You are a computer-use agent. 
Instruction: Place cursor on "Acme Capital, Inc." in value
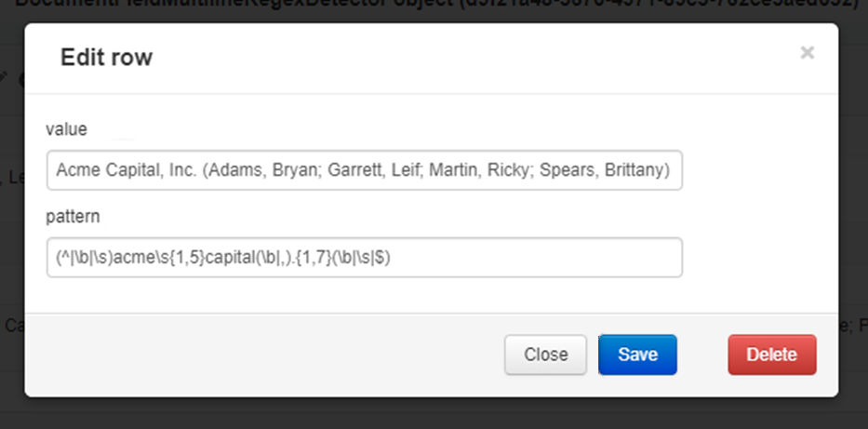(x=127, y=170)
